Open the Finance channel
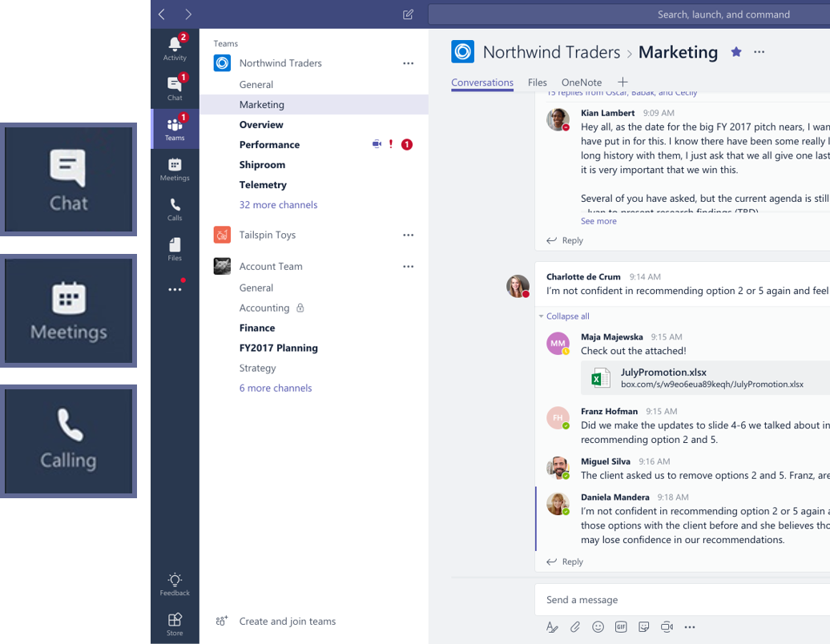The width and height of the screenshot is (830, 644). 257,328
